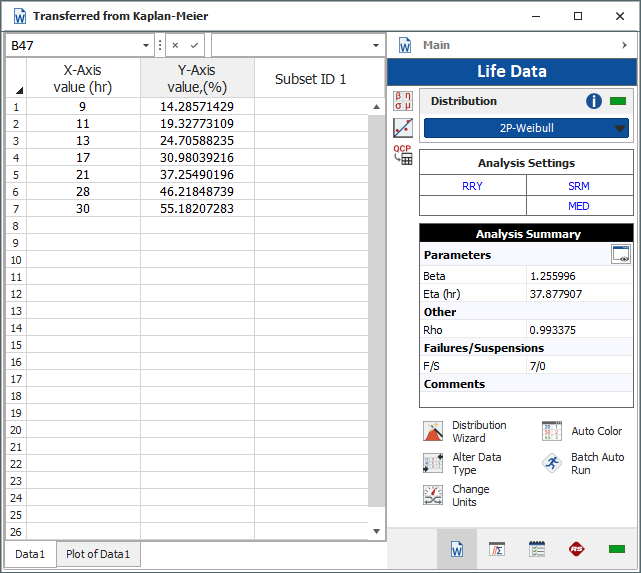This screenshot has height=573, width=641.
Task: Click the green status swatch beside Distribution
Action: coord(618,101)
